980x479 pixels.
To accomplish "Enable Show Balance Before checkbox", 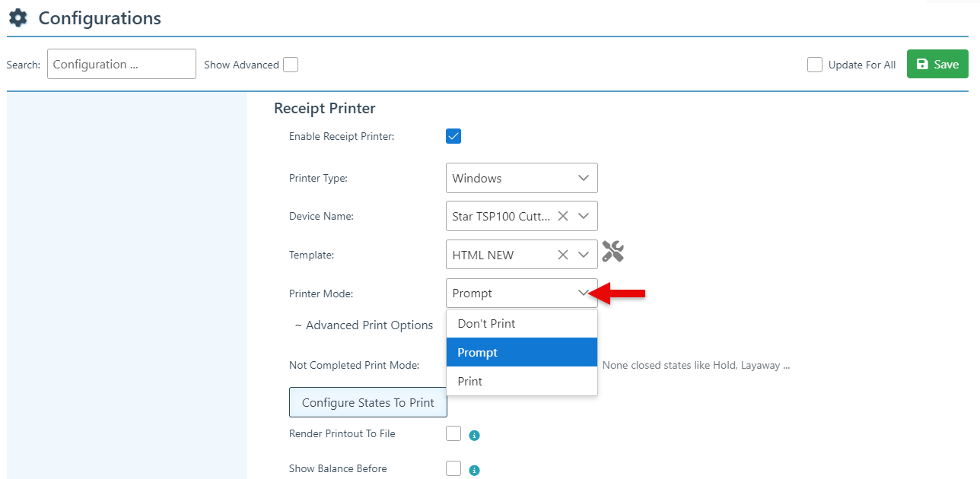I will (x=453, y=468).
